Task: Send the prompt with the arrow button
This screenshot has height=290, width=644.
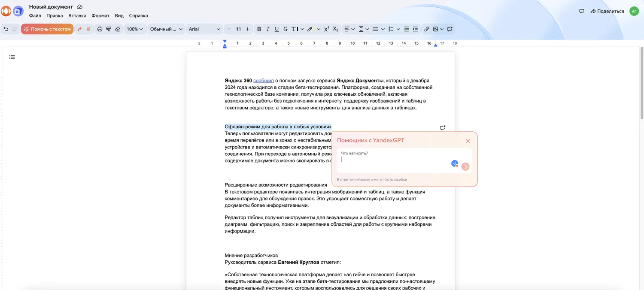Action: [465, 166]
